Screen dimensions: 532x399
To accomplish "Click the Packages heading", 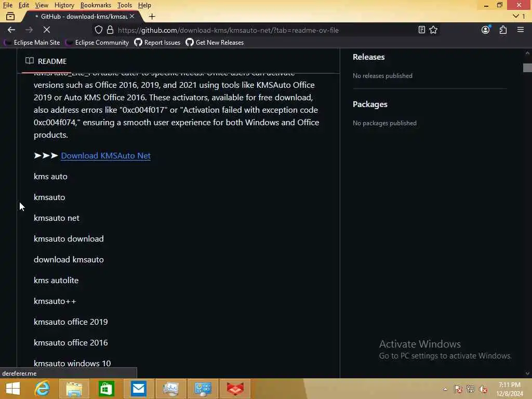I will pos(370,104).
